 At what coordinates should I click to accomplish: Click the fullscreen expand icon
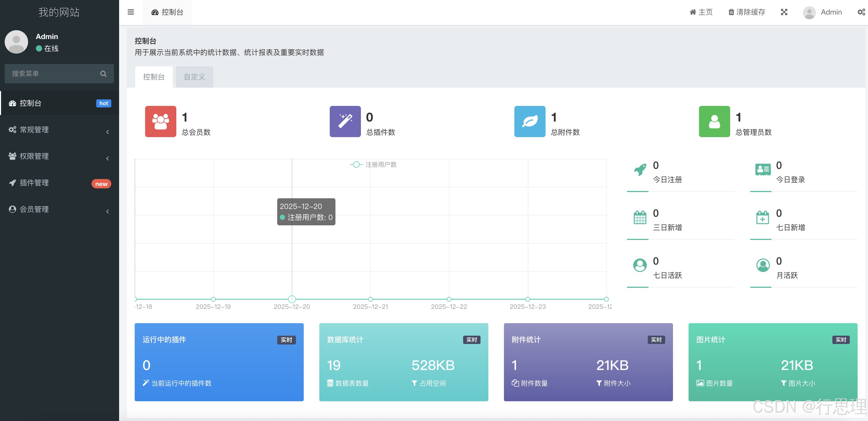click(x=784, y=12)
